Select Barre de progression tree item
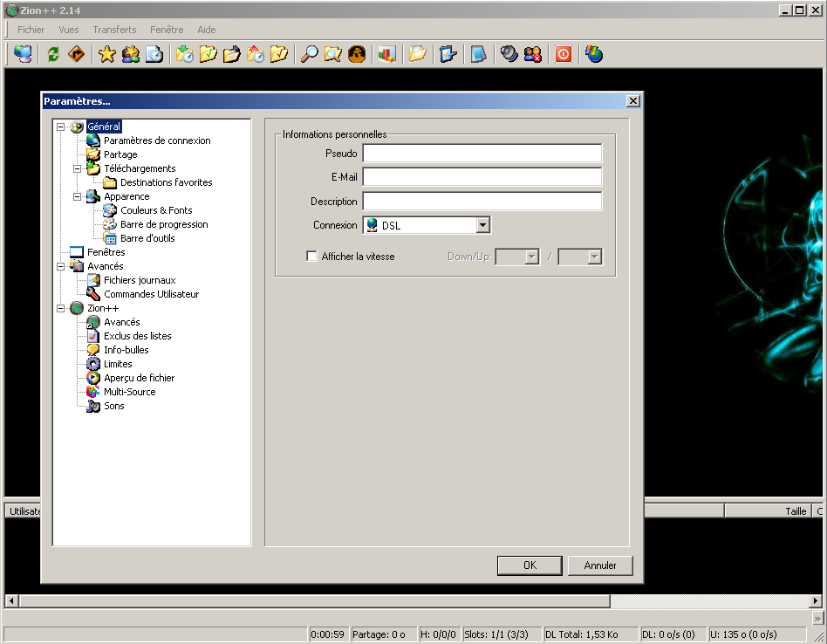 click(164, 224)
